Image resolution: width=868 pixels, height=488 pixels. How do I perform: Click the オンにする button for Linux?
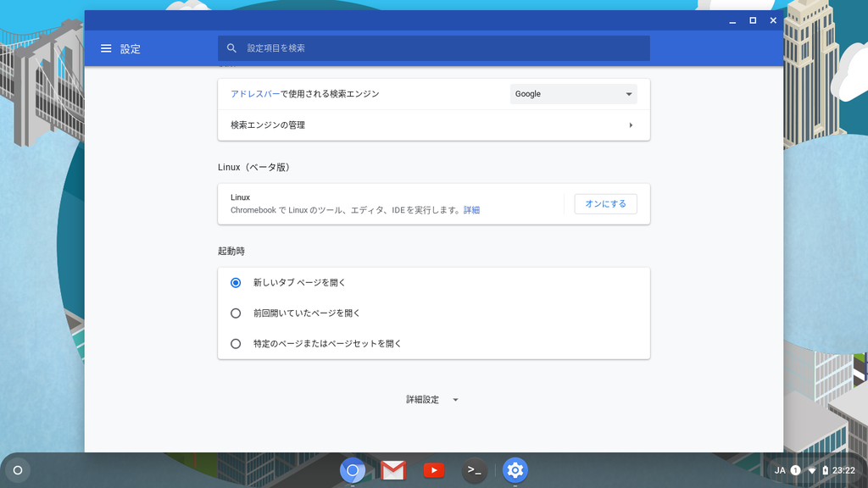(x=605, y=203)
